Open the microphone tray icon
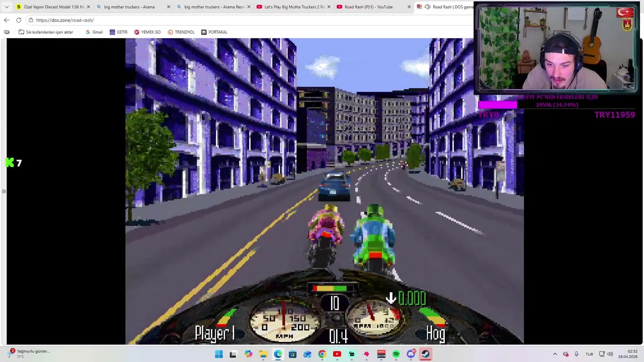 [x=577, y=354]
